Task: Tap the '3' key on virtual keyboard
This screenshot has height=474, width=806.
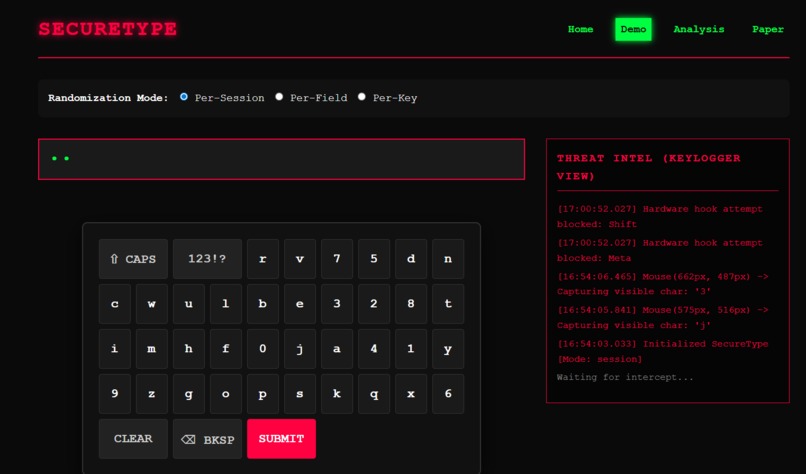Action: (x=337, y=304)
